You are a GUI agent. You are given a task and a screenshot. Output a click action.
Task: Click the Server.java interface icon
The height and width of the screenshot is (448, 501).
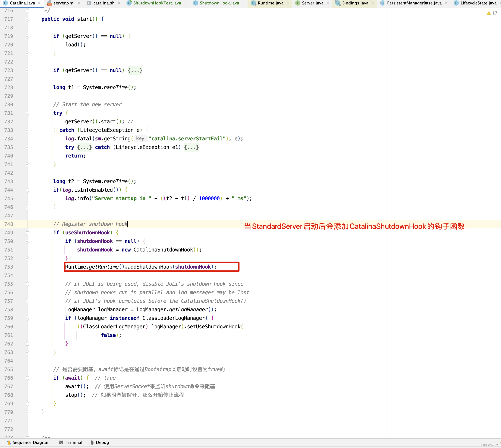point(297,3)
